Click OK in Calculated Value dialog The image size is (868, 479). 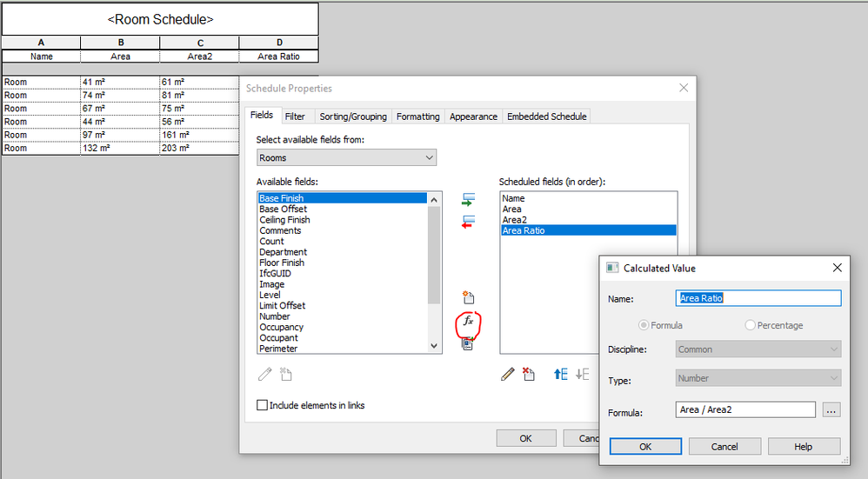click(645, 446)
